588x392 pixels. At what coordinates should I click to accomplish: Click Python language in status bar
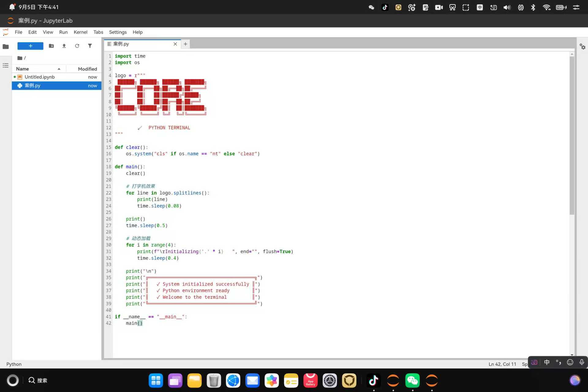[x=14, y=364]
